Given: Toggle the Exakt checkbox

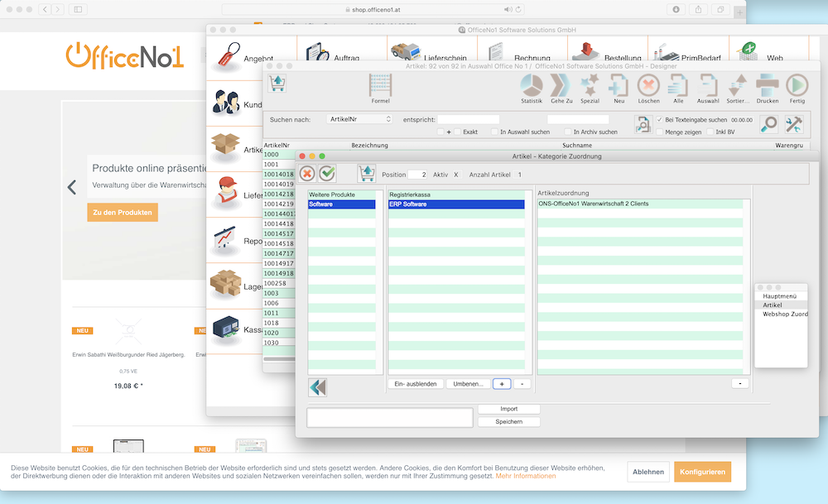Looking at the screenshot, I should click(458, 132).
